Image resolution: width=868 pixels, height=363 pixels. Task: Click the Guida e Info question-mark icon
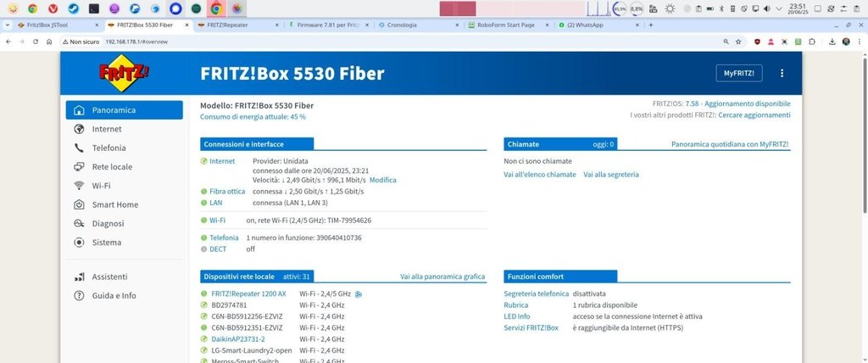click(x=79, y=295)
